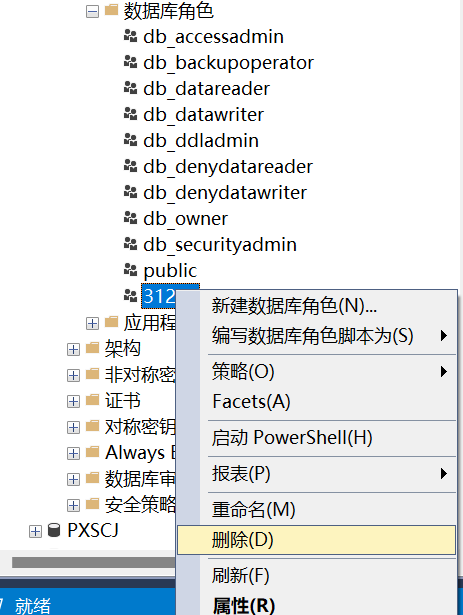The width and height of the screenshot is (463, 615).
Task: Expand the 数据库审核 folder node
Action: (x=73, y=480)
